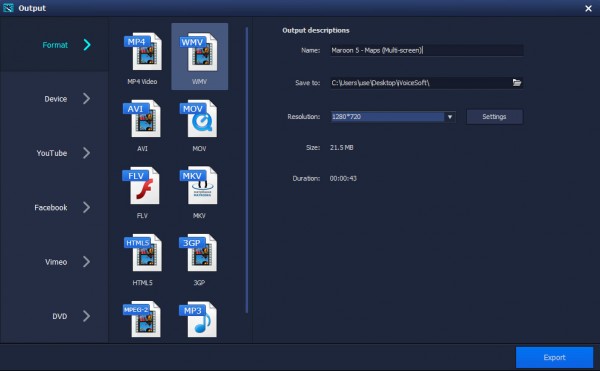Choose the FLV Flash format icon

click(141, 186)
